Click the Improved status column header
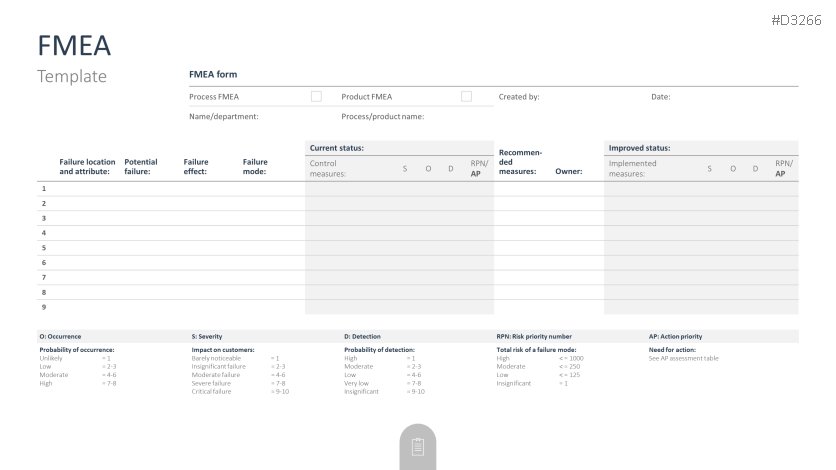Viewport: 836px width, 470px height. [640, 148]
